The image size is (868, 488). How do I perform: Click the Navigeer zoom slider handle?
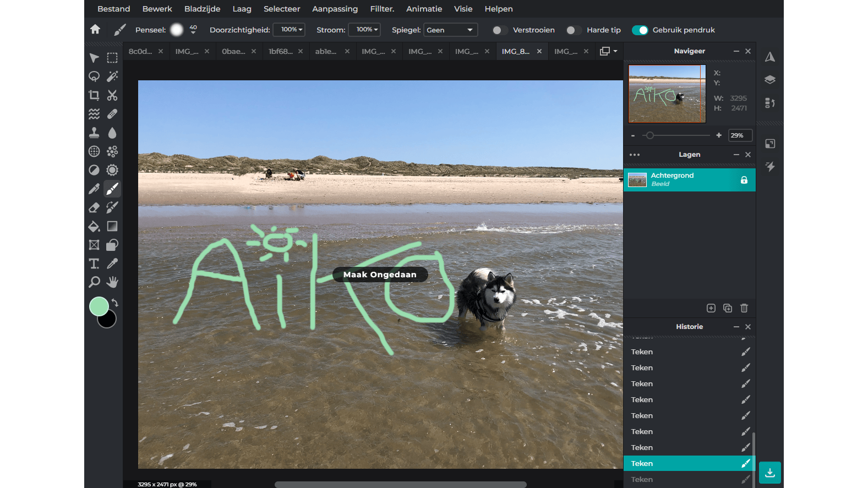649,135
